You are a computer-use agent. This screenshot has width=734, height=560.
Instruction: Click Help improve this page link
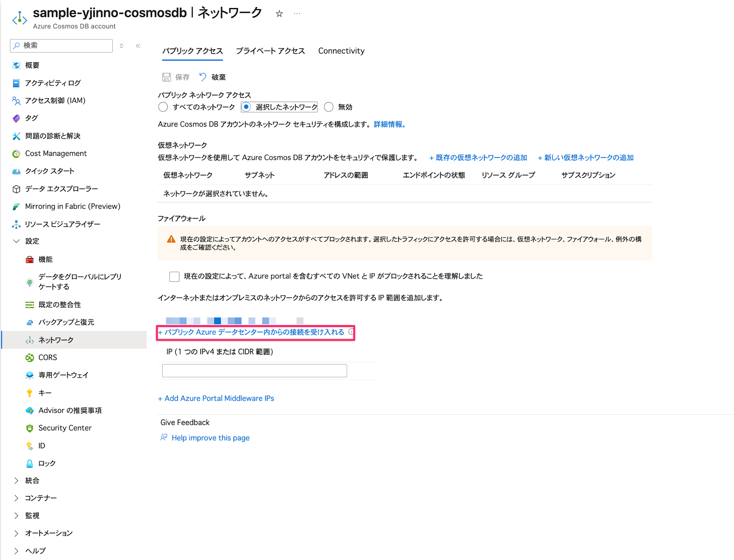pyautogui.click(x=211, y=438)
